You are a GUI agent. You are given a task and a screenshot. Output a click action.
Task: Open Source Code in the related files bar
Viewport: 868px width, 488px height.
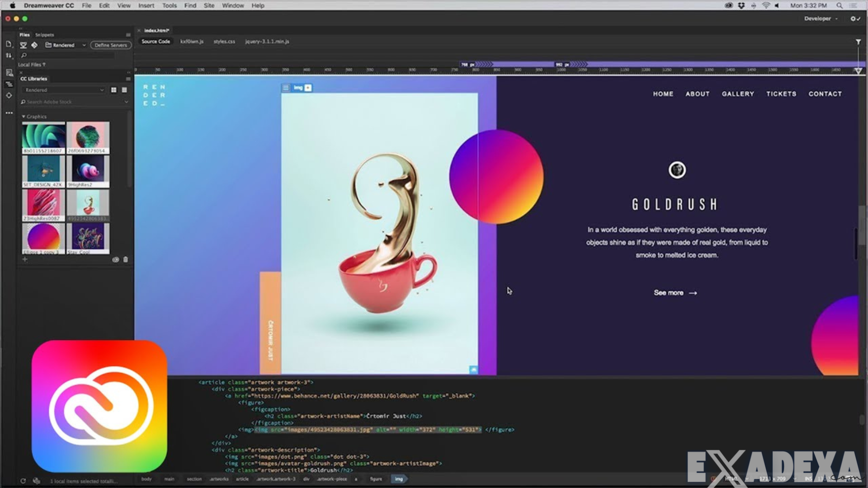tap(155, 41)
